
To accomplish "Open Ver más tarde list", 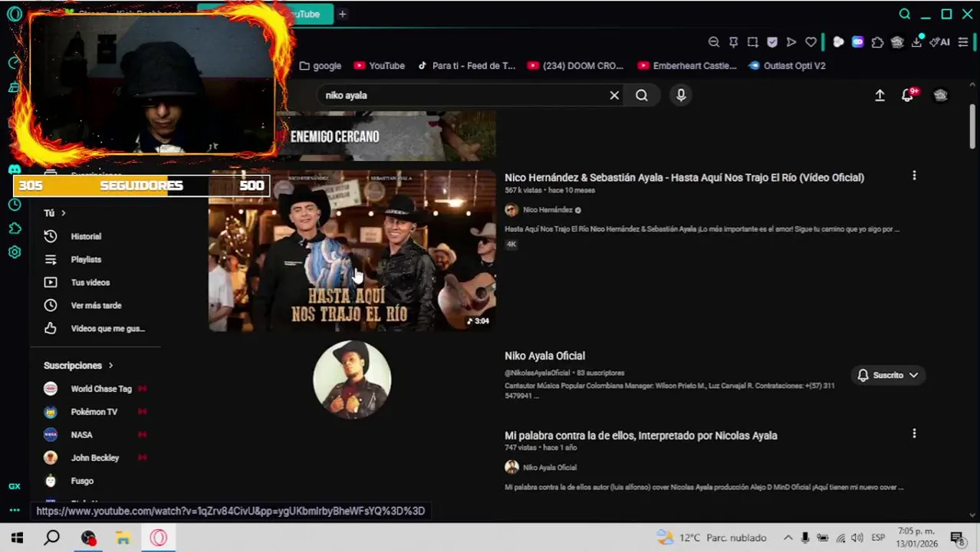I will tap(96, 306).
